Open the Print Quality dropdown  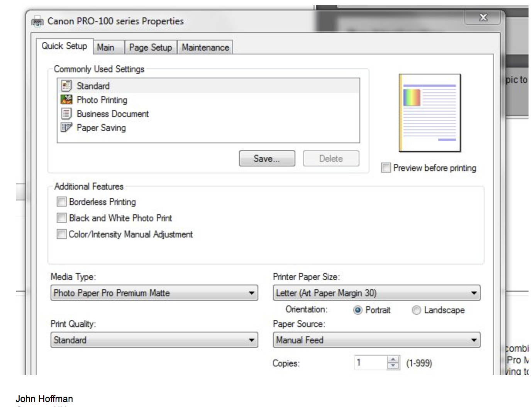point(154,340)
